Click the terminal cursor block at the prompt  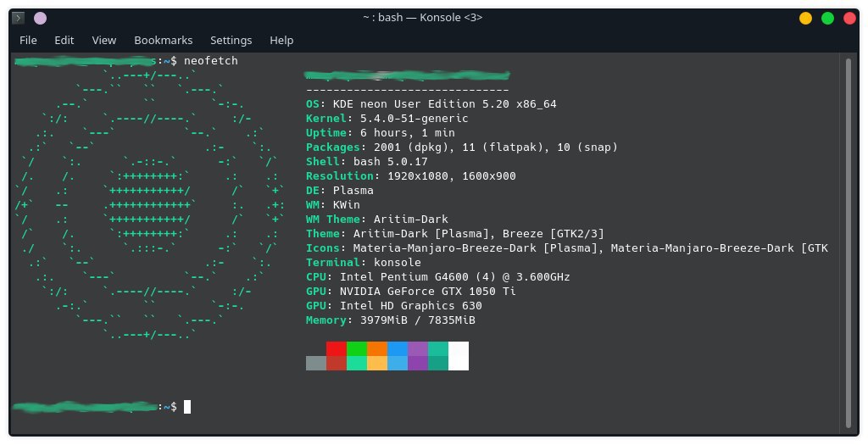coord(187,407)
